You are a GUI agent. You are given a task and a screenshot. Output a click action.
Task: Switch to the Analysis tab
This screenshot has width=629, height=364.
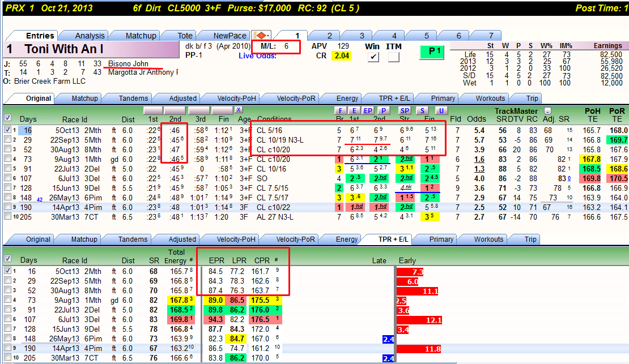(90, 36)
